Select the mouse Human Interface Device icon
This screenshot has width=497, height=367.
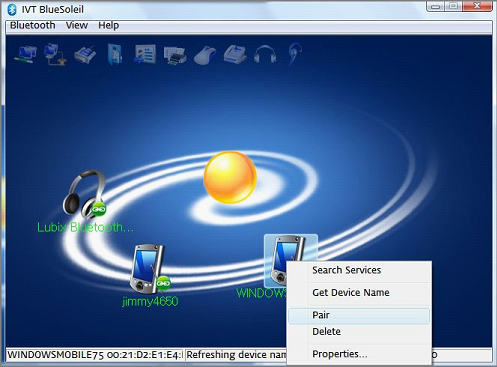click(x=205, y=55)
